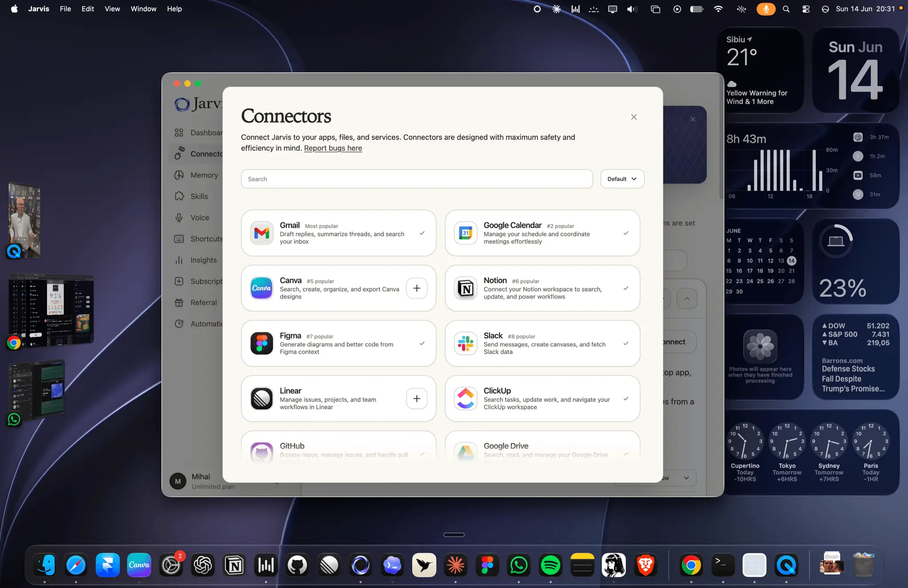
Task: Open the File menu
Action: tap(65, 9)
